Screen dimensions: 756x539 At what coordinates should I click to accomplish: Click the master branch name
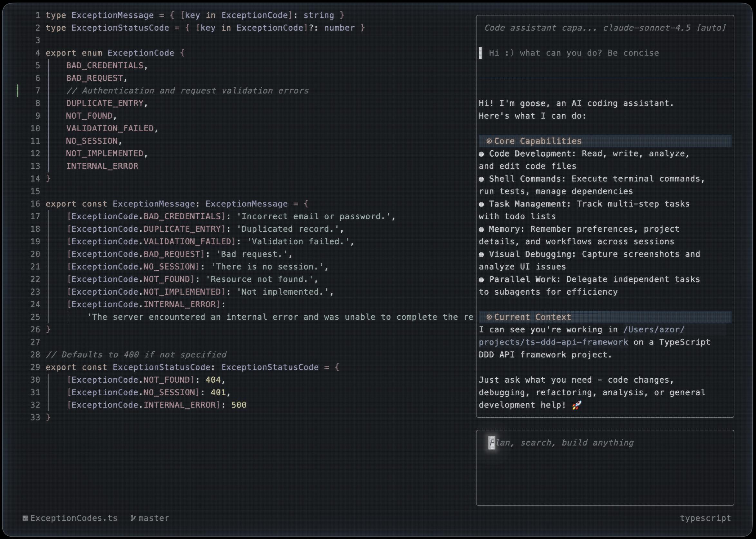(x=154, y=518)
